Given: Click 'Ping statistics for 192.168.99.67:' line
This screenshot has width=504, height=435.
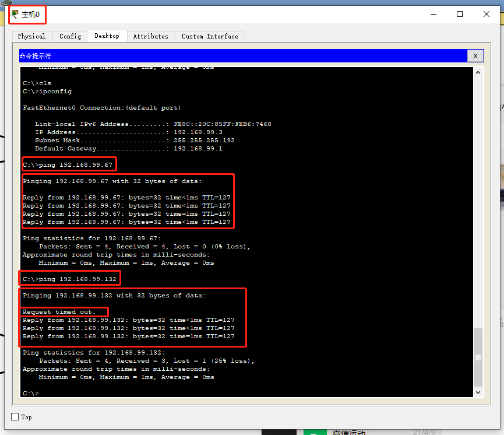Looking at the screenshot, I should tap(92, 238).
